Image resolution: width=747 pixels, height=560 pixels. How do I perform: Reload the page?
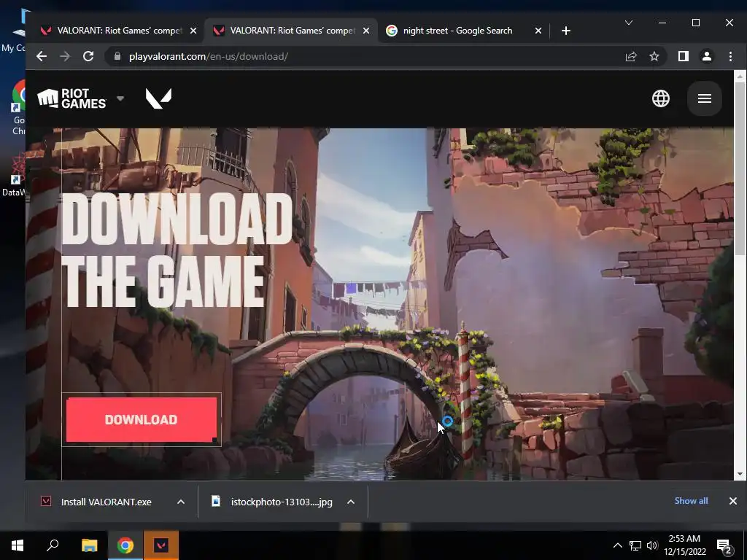click(x=88, y=56)
